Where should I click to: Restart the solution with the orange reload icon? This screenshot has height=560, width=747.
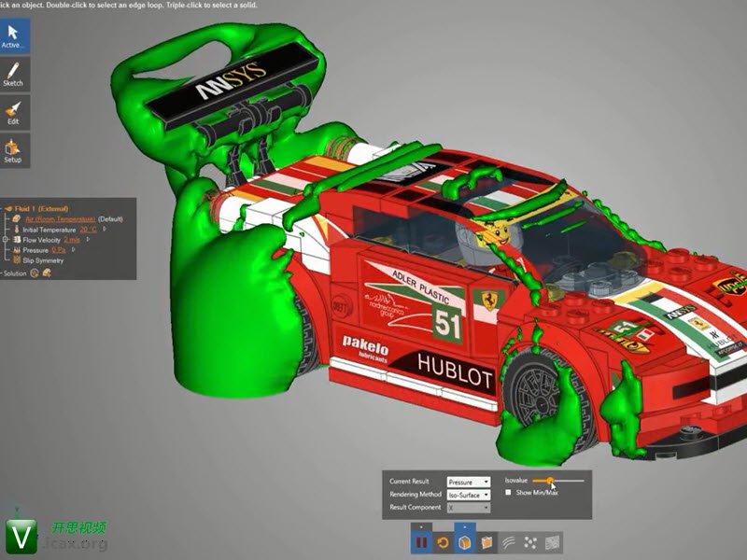point(443,542)
